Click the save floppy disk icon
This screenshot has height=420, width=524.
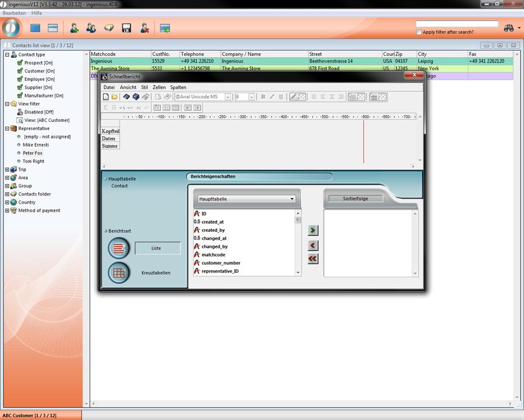(x=126, y=28)
